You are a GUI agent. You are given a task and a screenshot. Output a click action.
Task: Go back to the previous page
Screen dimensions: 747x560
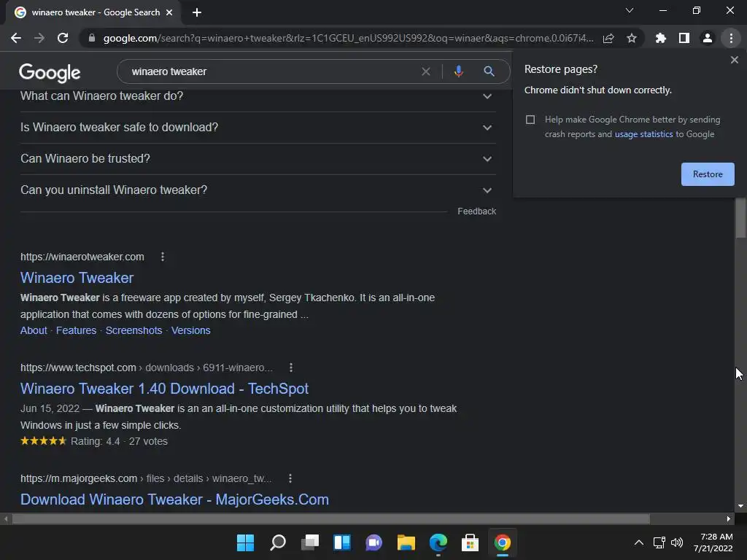click(16, 38)
